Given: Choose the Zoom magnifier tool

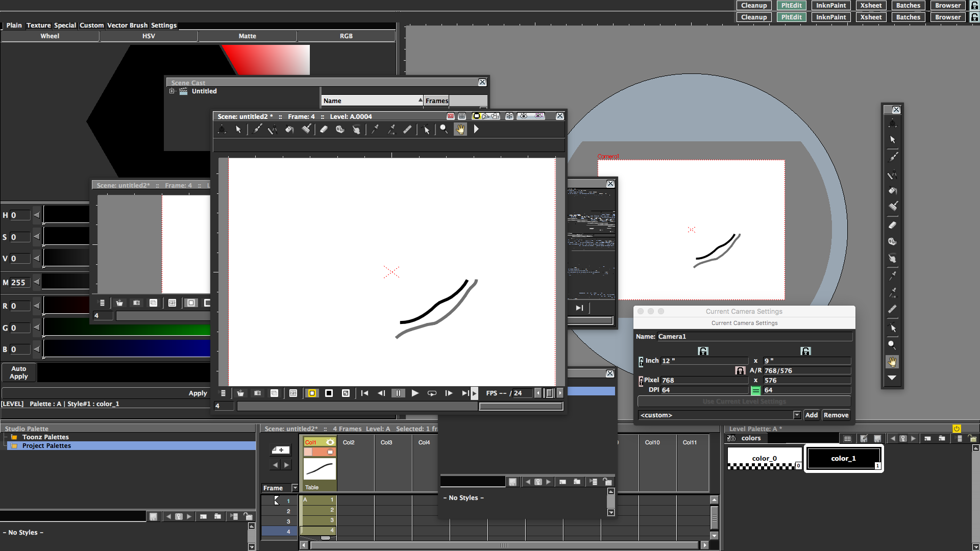Looking at the screenshot, I should point(444,130).
